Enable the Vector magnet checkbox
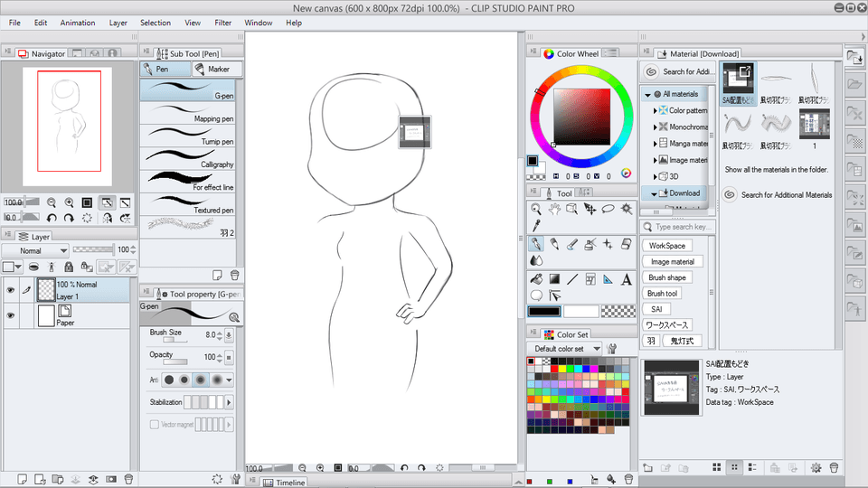Viewport: 868px width, 488px height. 154,424
